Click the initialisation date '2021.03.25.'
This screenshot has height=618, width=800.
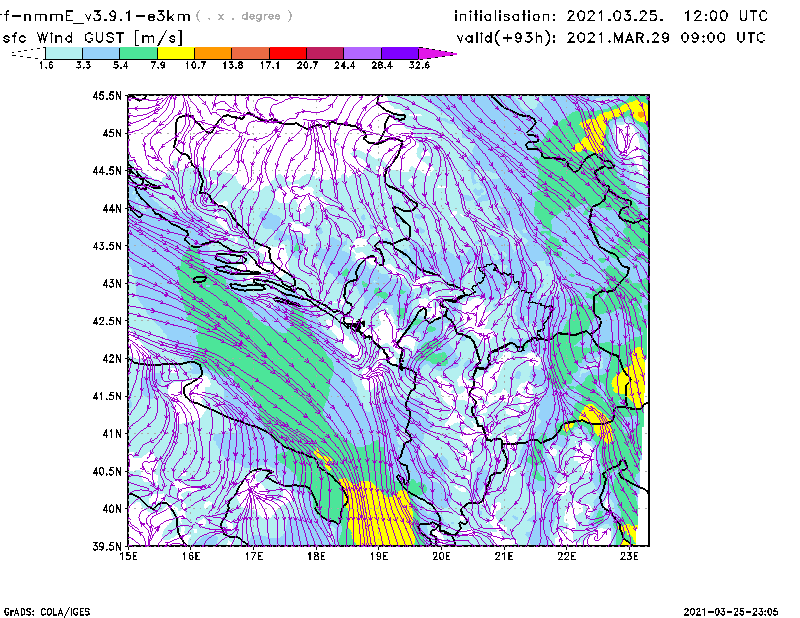(615, 16)
